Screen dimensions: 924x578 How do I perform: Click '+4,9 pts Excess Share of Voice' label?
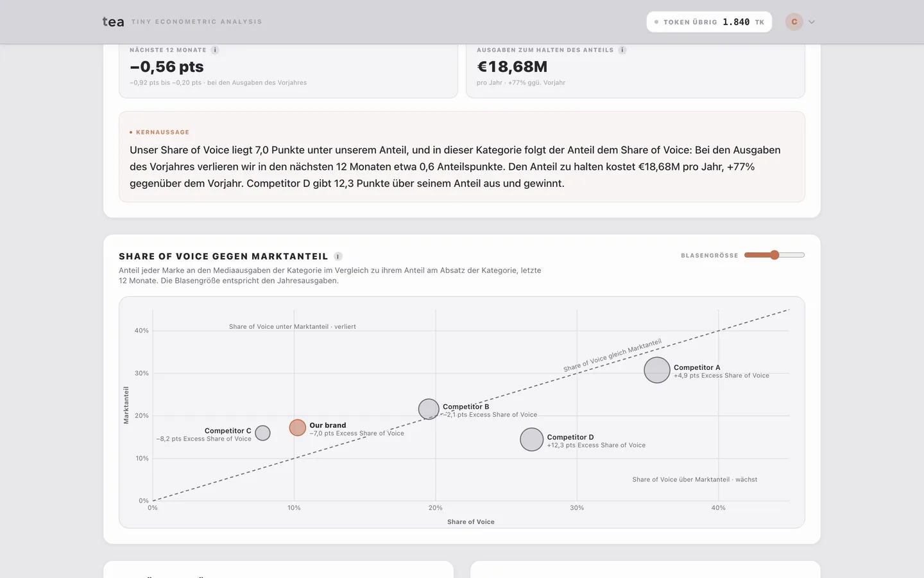(721, 376)
